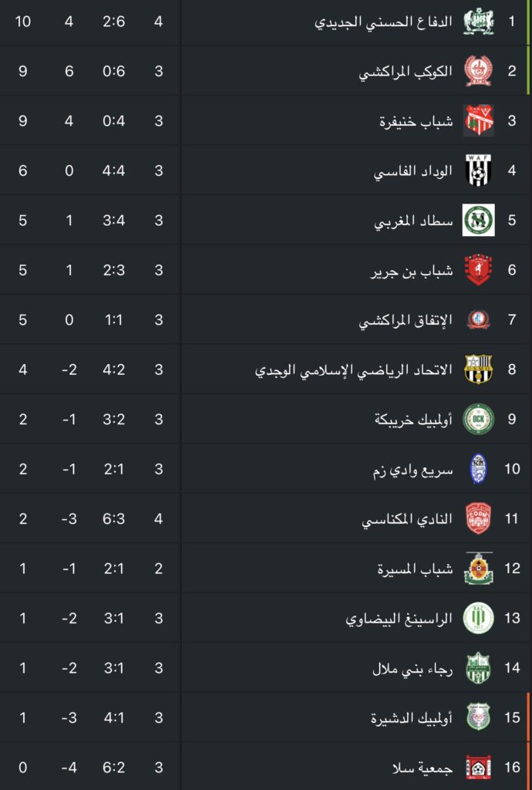Viewport: 532px width, 790px height.
Task: Select the الراسينغ البيضاوي green RAC badge
Action: 478,618
